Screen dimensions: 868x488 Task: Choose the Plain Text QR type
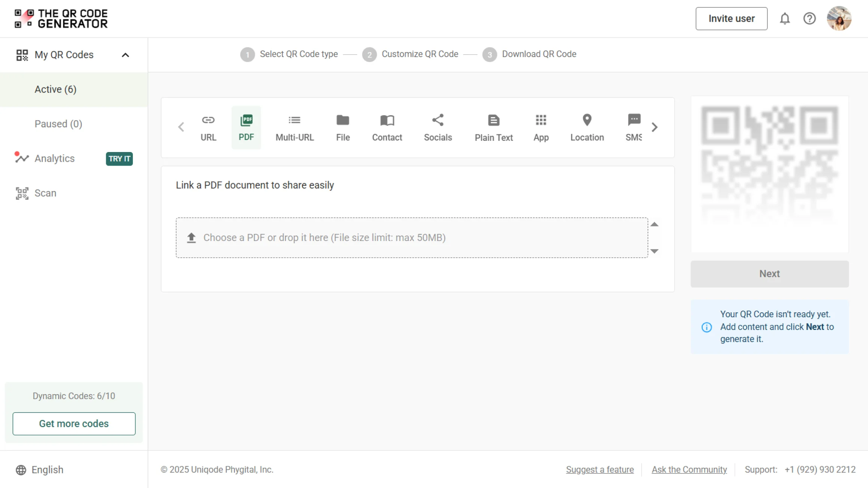493,128
